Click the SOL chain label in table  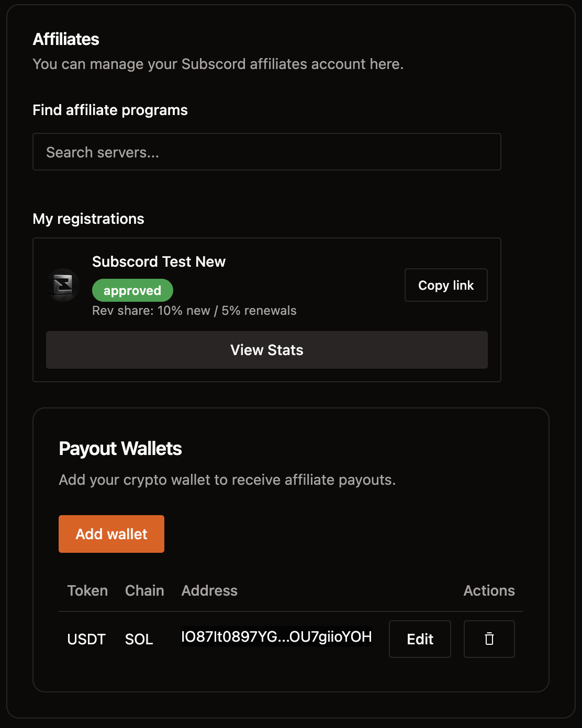139,639
